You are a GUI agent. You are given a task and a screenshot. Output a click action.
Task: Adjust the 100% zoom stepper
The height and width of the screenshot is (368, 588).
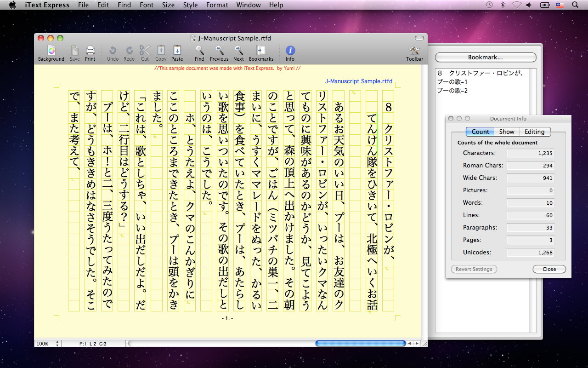57,344
